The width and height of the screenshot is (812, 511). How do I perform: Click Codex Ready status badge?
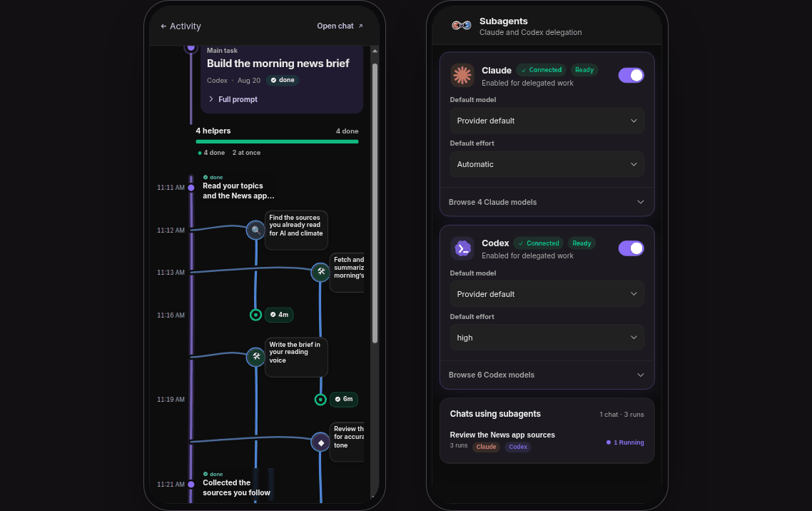click(582, 243)
